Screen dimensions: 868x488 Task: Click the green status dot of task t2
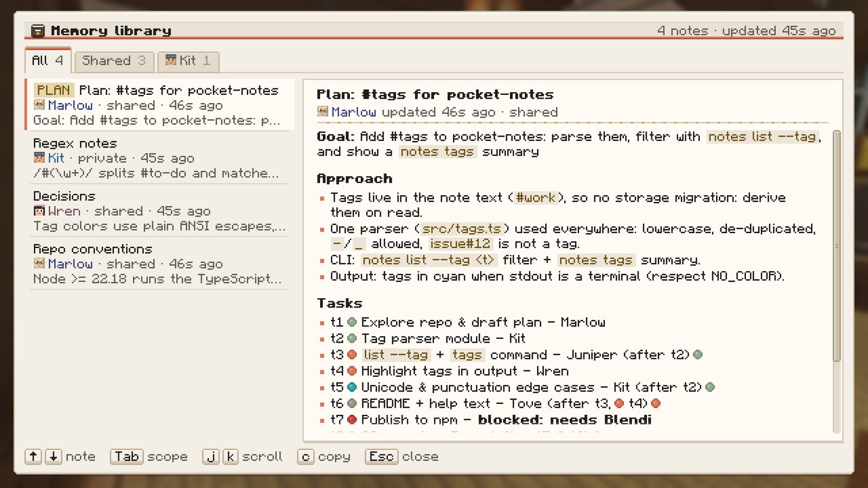(352, 338)
